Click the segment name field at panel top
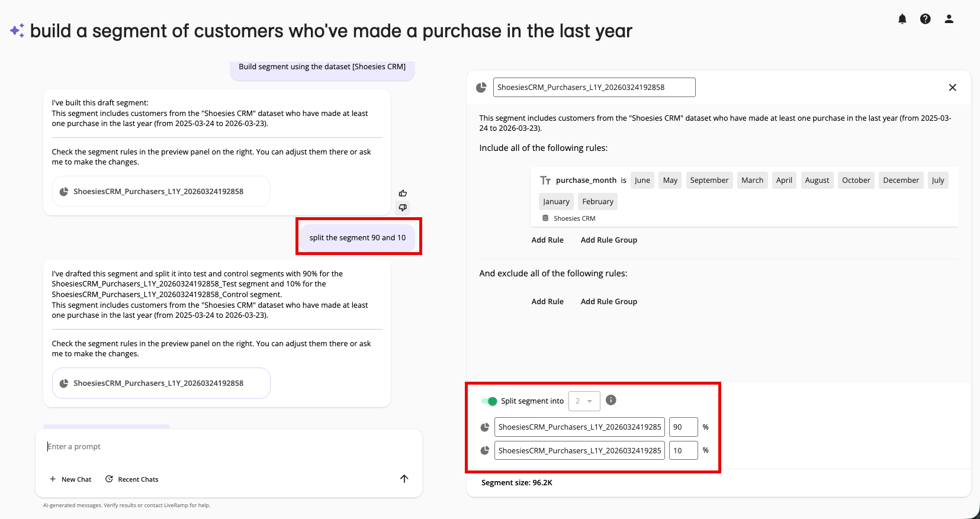This screenshot has height=519, width=980. [x=593, y=88]
